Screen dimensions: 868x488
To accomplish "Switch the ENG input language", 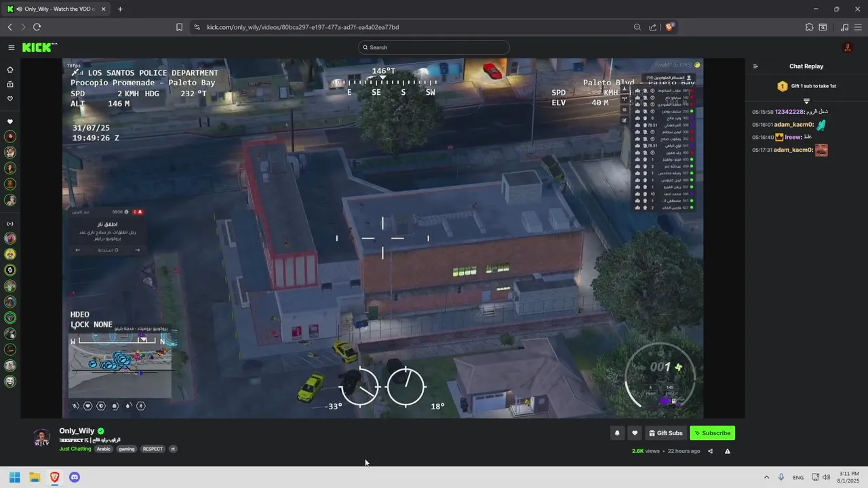I will click(x=798, y=477).
